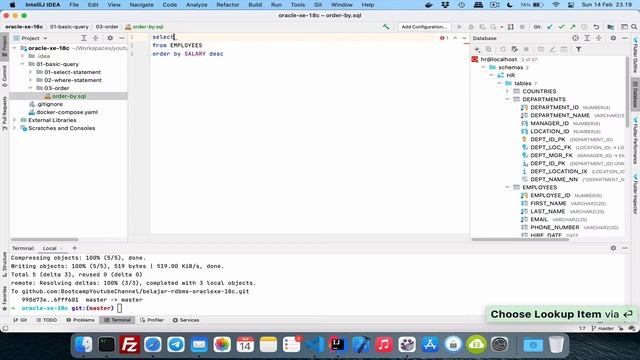Image resolution: width=640 pixels, height=360 pixels.
Task: Open Telegram from the Dock
Action: tap(176, 345)
